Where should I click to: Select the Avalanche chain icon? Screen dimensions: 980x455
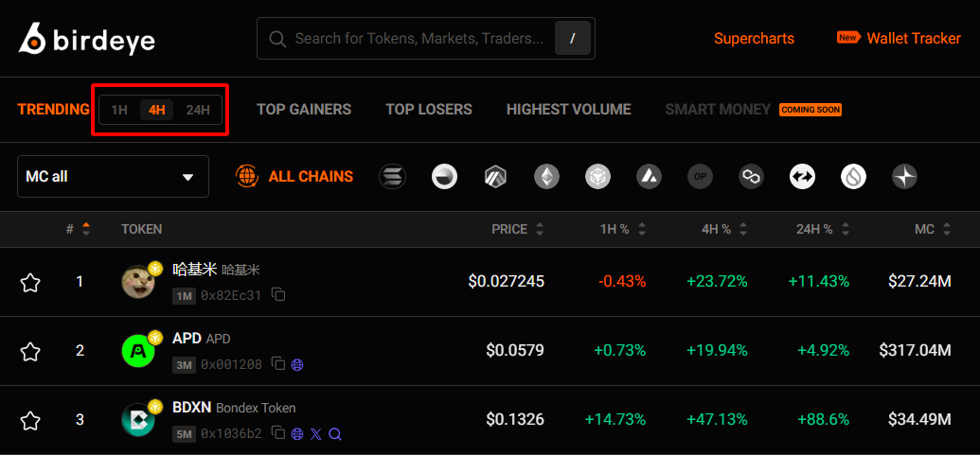(649, 177)
